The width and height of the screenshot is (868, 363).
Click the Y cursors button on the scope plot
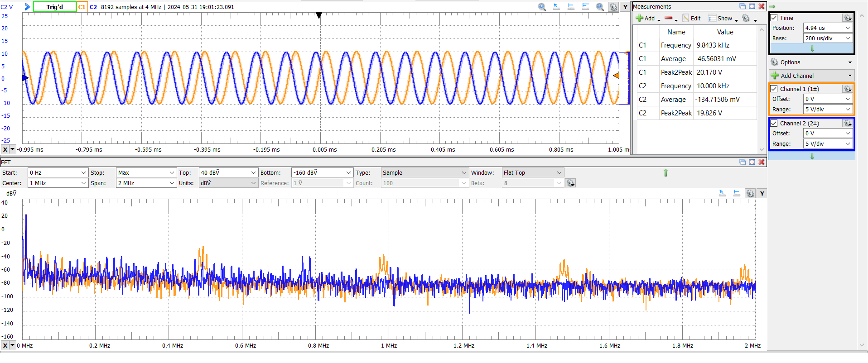(625, 7)
